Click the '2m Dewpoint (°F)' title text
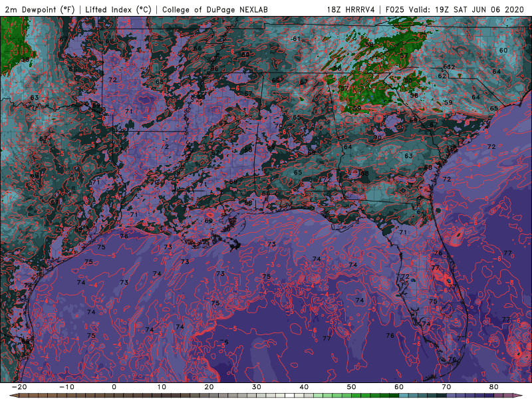 click(40, 9)
